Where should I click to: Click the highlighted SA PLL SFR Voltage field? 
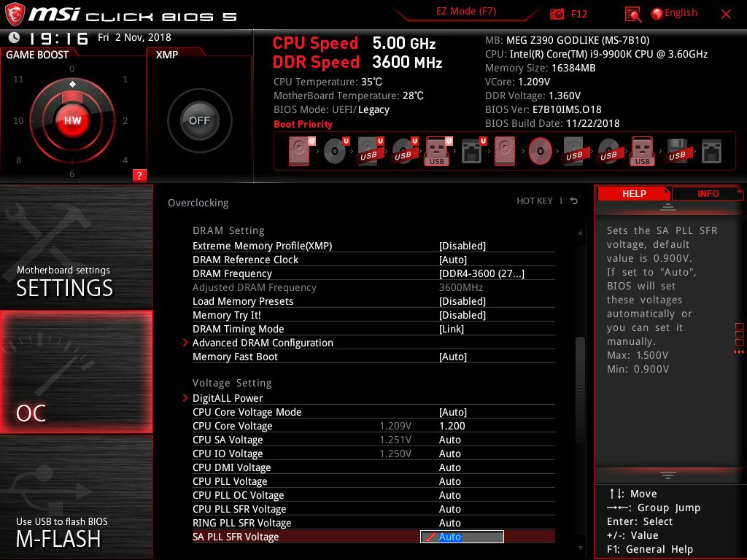462,537
